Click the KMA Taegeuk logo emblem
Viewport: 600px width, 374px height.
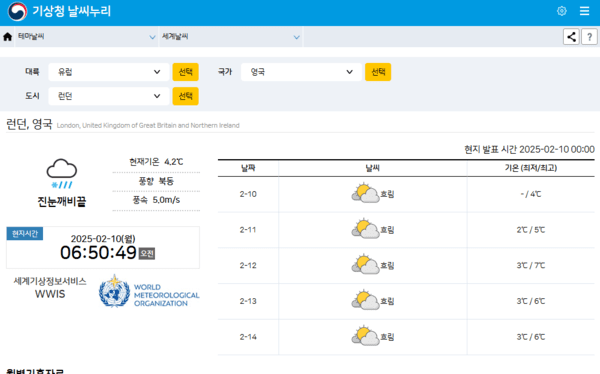click(18, 11)
